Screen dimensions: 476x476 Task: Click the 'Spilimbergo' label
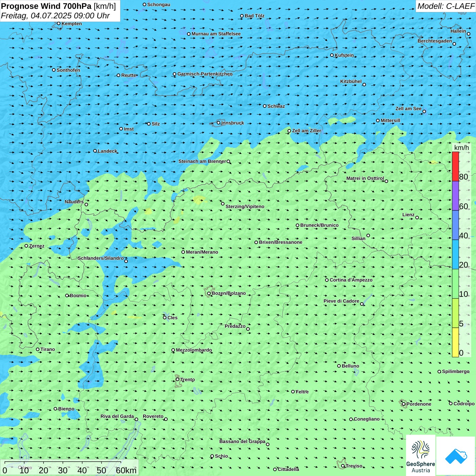(x=456, y=371)
